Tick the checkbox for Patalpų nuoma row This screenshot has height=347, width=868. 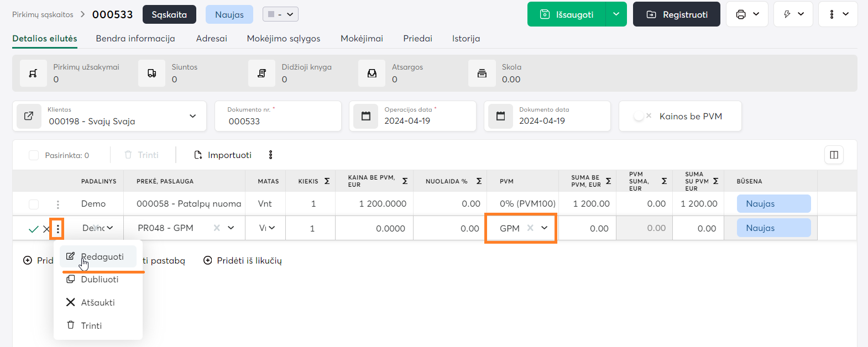[x=34, y=204]
